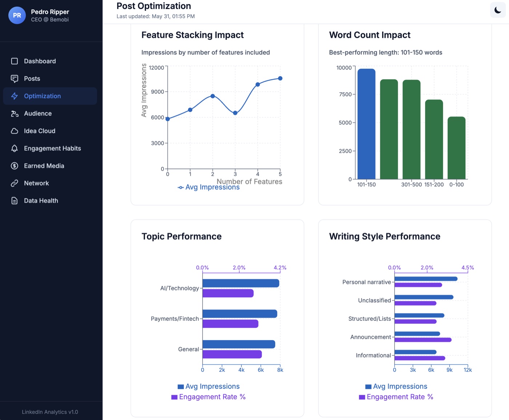This screenshot has height=420, width=509.
Task: Click the Feature Stacking point at 2 features
Action: 213,96
